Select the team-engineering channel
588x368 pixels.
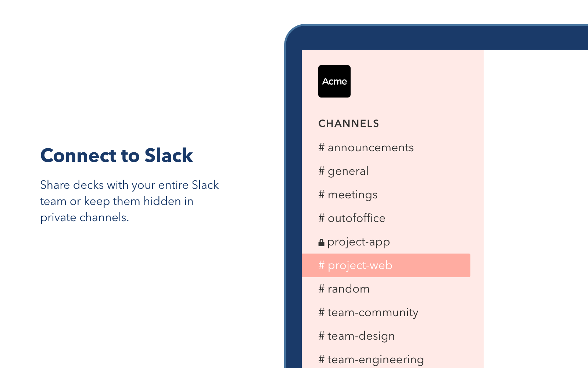(x=371, y=360)
